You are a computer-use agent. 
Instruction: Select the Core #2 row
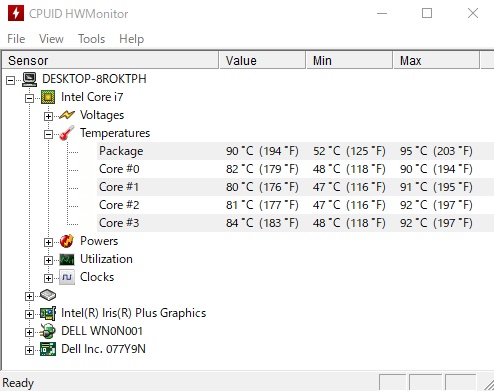click(x=296, y=205)
